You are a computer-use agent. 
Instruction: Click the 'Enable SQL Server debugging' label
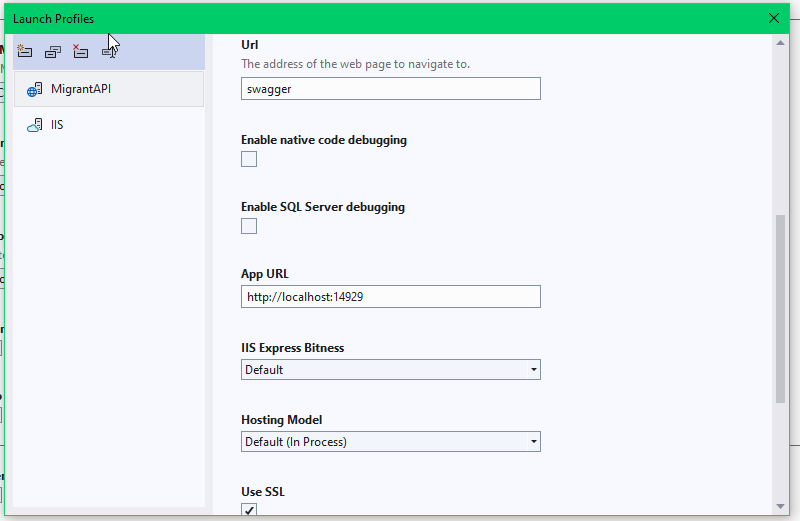(323, 207)
